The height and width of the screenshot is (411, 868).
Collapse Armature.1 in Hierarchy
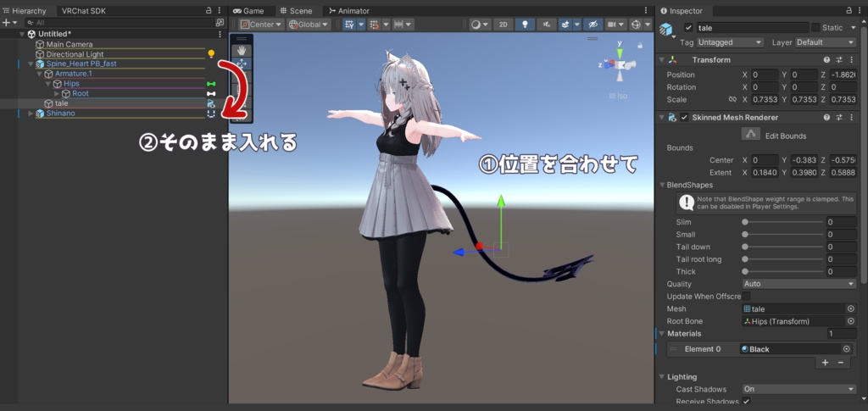(x=39, y=74)
